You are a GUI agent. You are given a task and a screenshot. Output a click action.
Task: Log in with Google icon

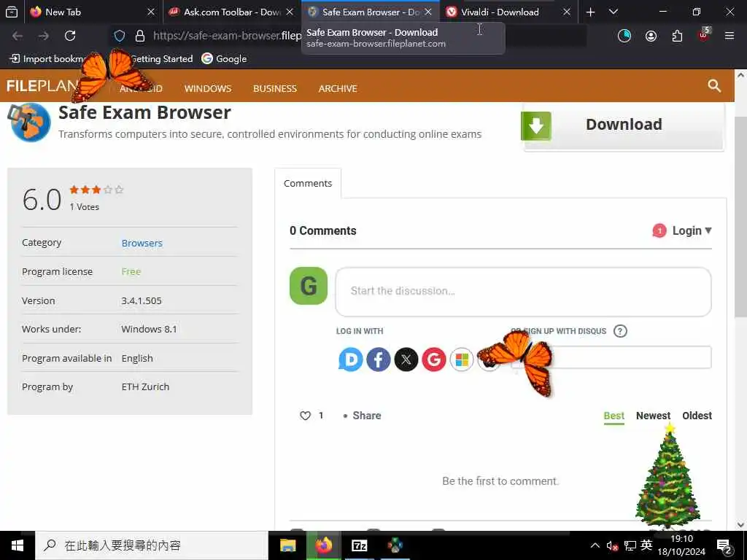(433, 359)
